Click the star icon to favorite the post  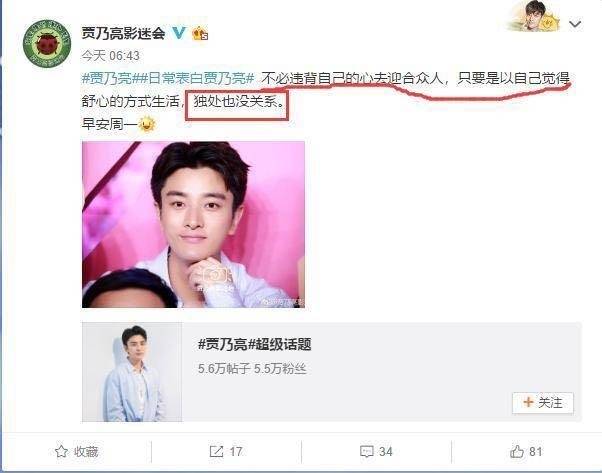61,452
